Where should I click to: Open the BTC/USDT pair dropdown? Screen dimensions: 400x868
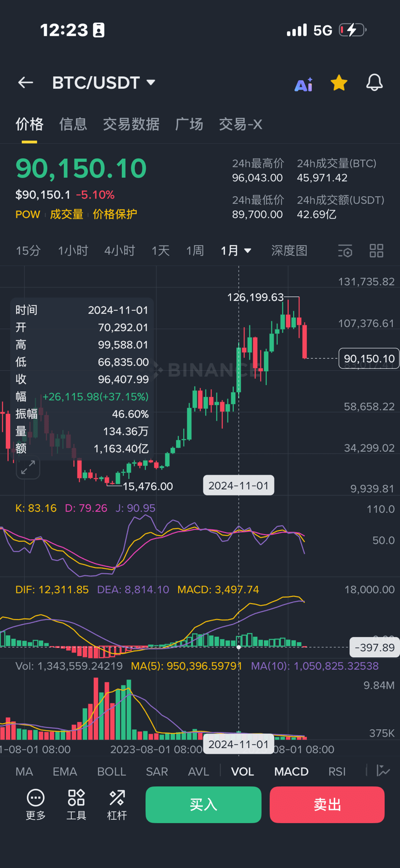tap(104, 83)
